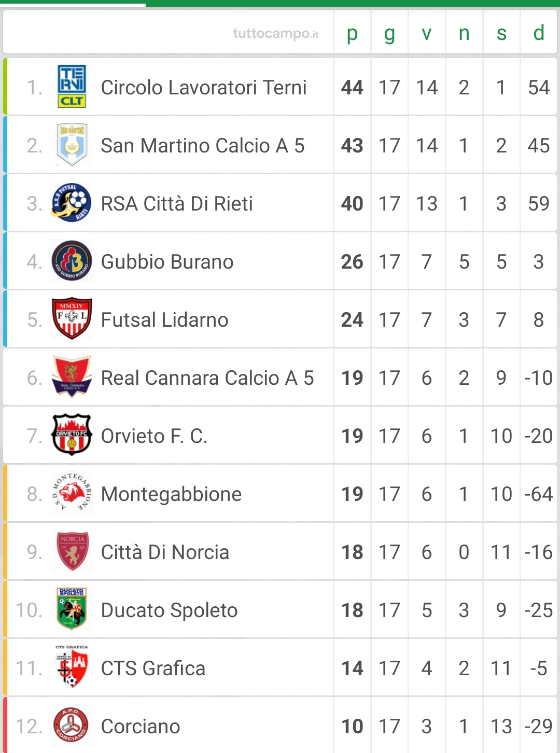The width and height of the screenshot is (560, 753).
Task: Select the goal difference d column header
Action: (539, 33)
